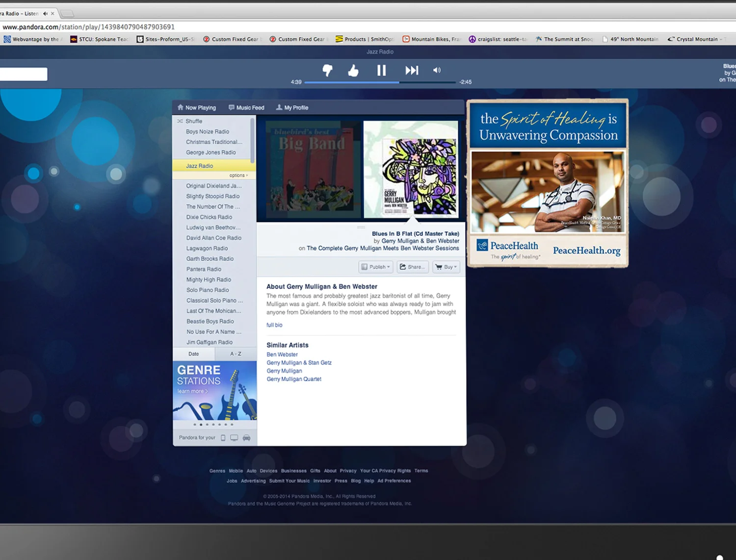Click the browser address bar

[368, 27]
